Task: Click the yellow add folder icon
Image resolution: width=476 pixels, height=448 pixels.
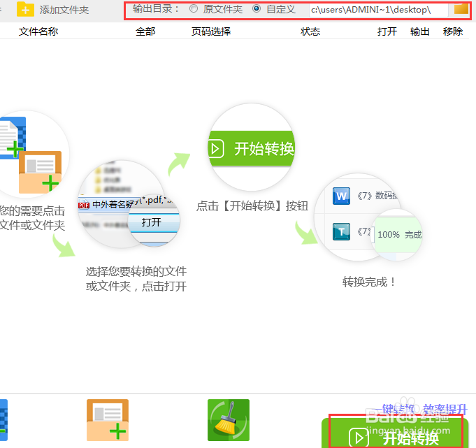Action: 25,9
